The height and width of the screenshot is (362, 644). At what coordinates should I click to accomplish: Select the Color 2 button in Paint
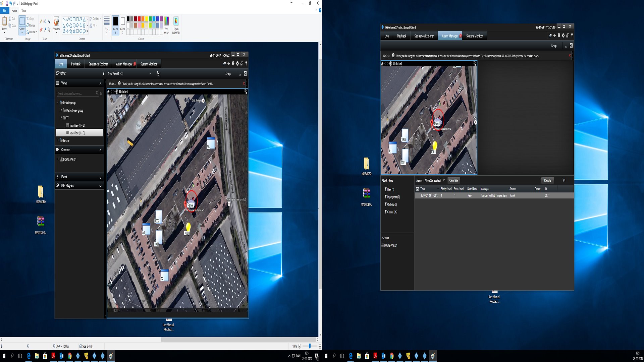(x=122, y=25)
